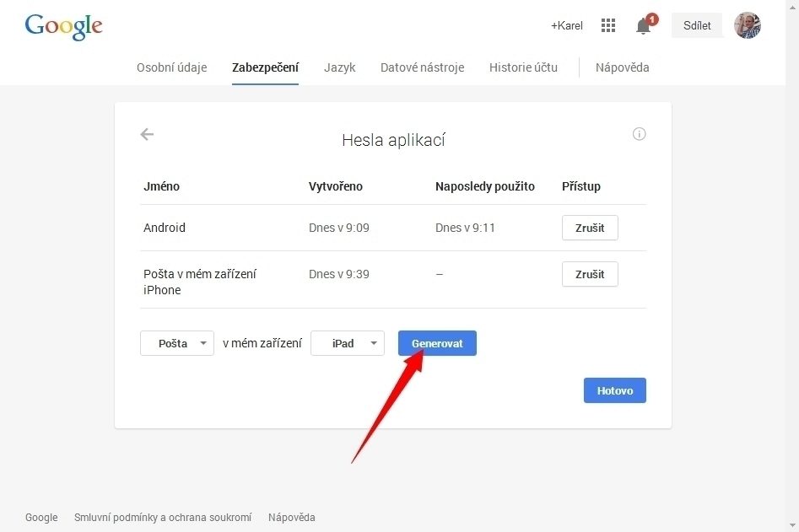799x532 pixels.
Task: Switch to Osobní údaje tab
Action: click(x=172, y=67)
